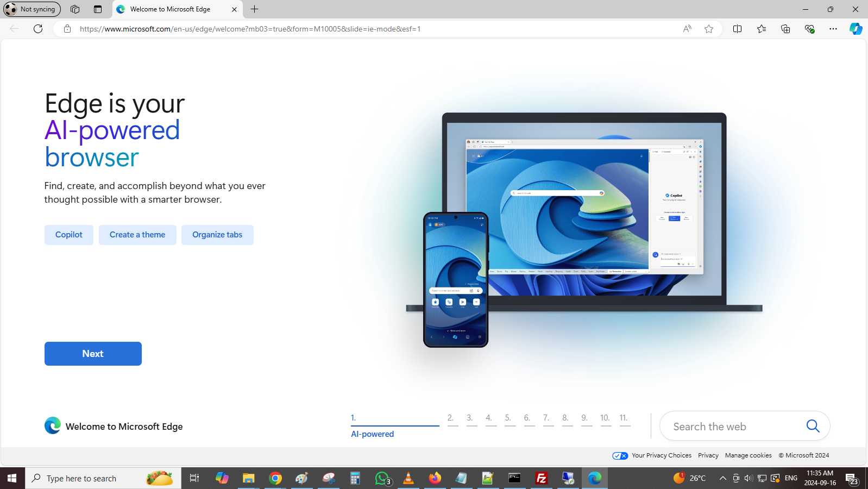
Task: Open the Manage cookies link
Action: coord(748,456)
